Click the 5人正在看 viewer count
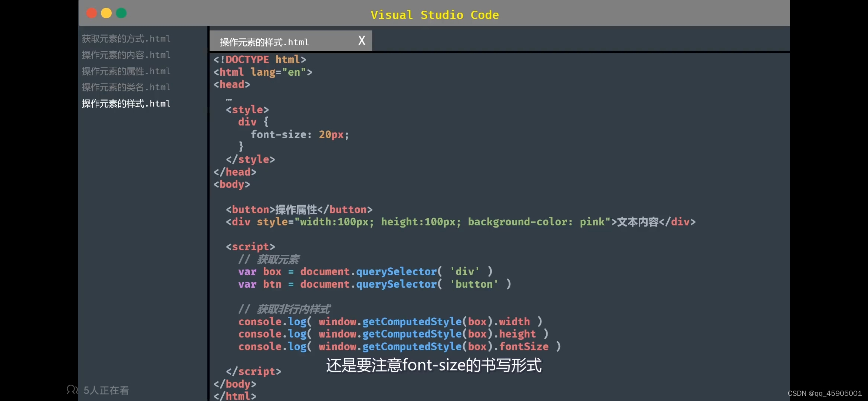 point(106,390)
